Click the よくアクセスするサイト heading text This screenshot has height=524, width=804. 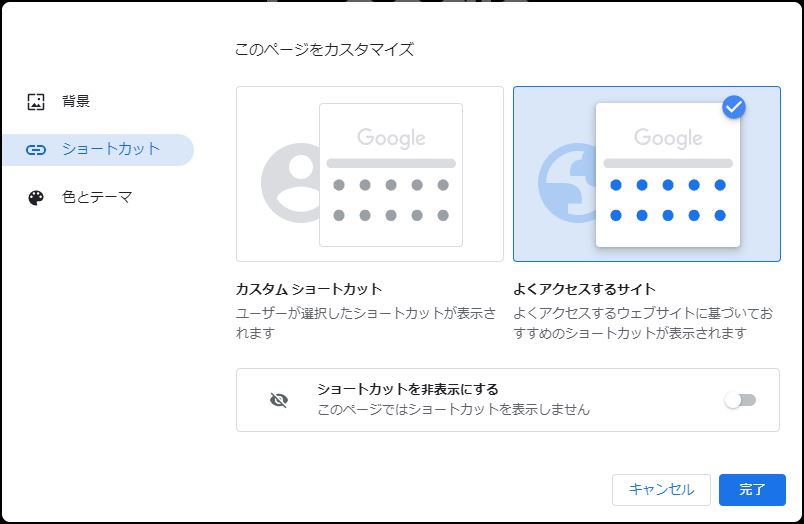click(x=585, y=289)
